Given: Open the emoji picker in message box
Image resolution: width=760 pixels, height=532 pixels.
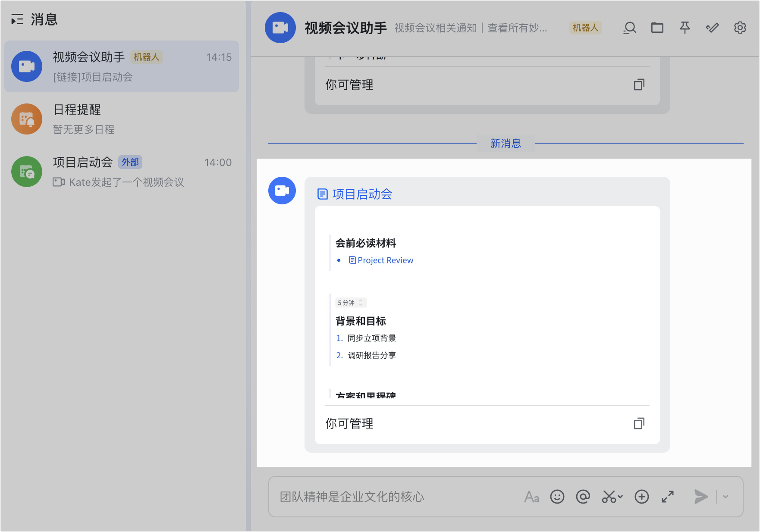Looking at the screenshot, I should 557,497.
